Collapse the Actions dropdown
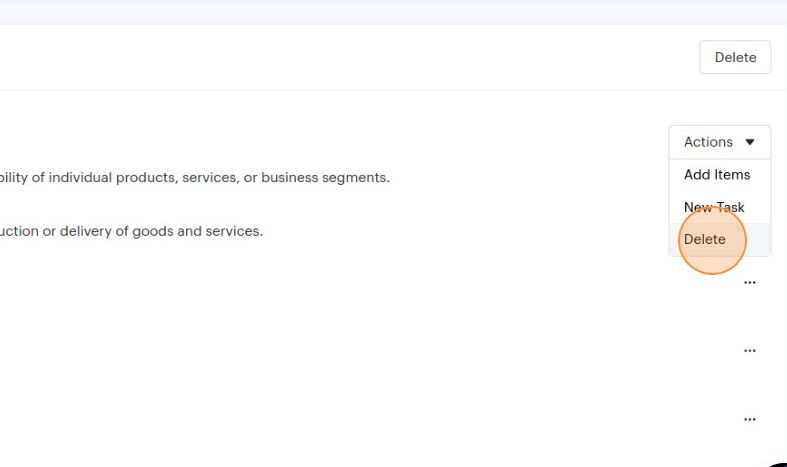The width and height of the screenshot is (787, 467). tap(719, 142)
